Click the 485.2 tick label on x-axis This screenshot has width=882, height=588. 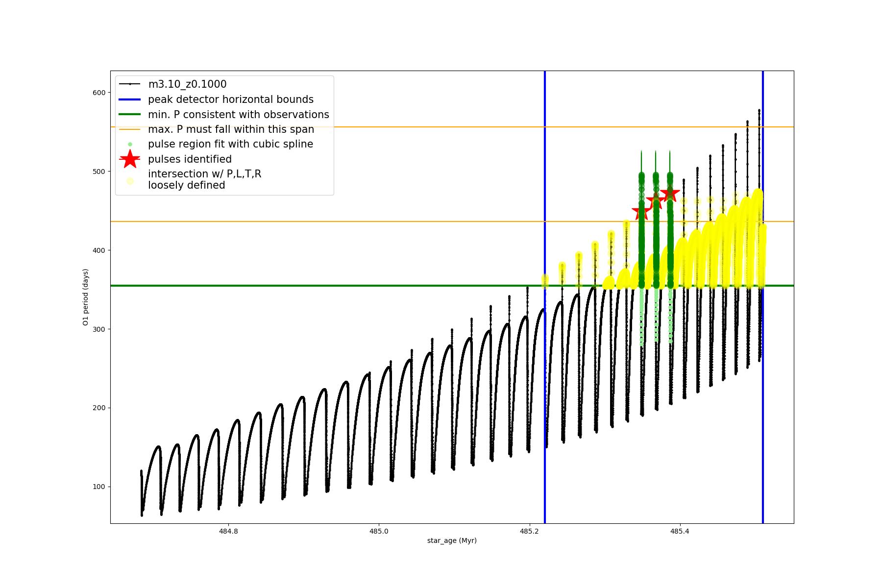(x=529, y=531)
